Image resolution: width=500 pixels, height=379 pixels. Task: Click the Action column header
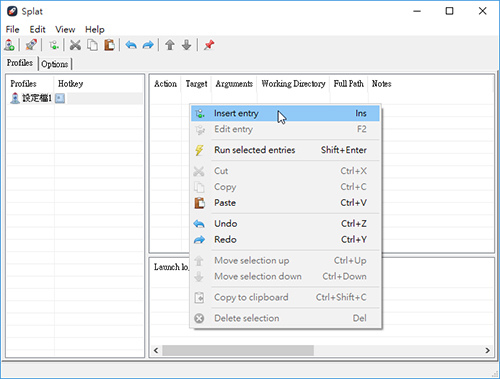(x=166, y=84)
